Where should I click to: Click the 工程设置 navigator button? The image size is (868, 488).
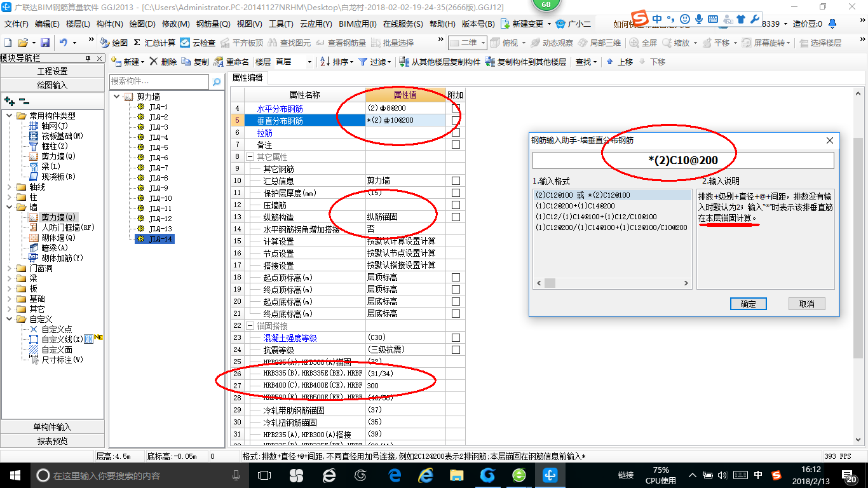[53, 71]
